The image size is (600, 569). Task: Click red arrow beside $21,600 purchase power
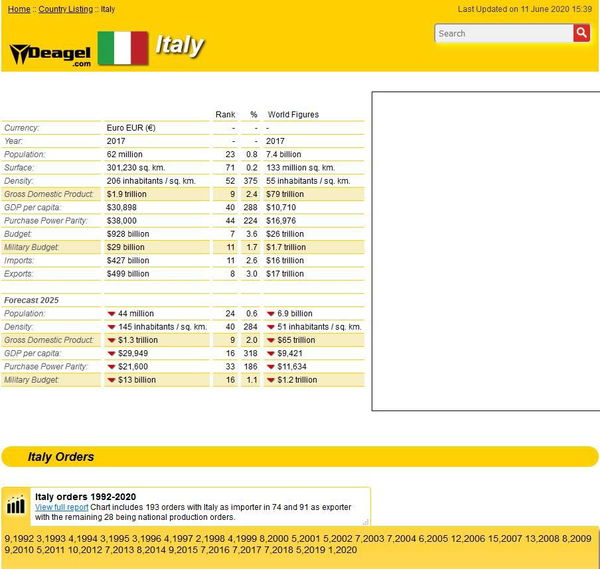pyautogui.click(x=110, y=367)
